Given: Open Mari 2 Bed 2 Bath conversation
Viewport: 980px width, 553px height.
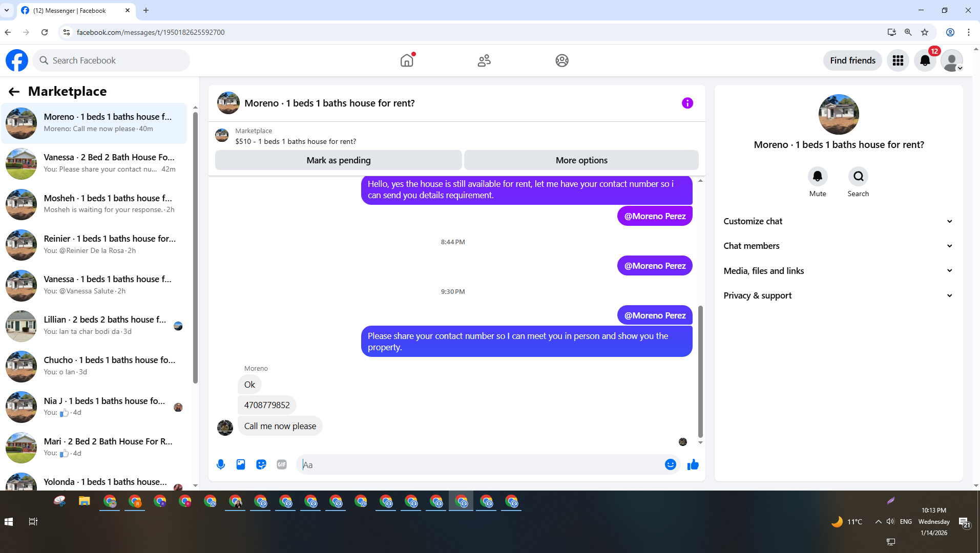Looking at the screenshot, I should click(x=95, y=448).
